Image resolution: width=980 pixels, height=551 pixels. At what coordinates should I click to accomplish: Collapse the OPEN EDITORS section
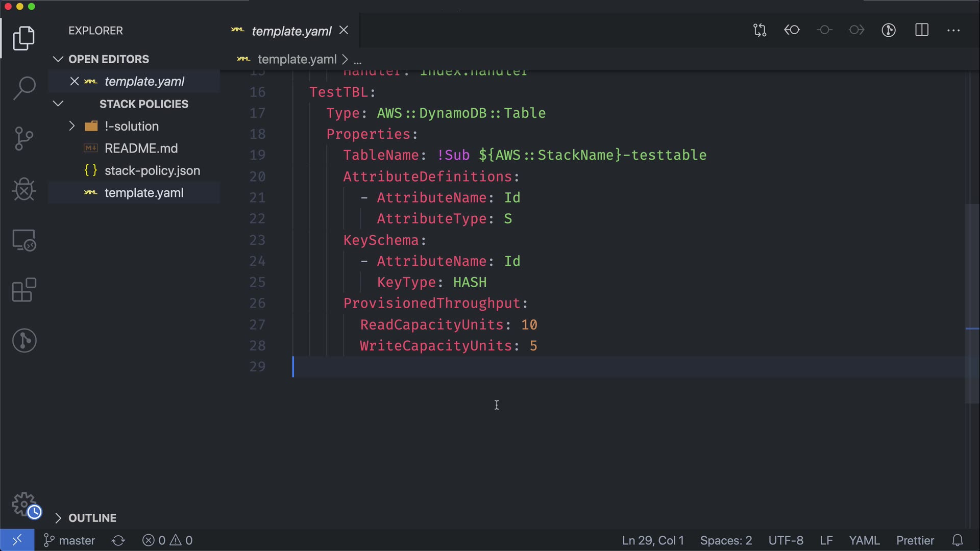click(58, 59)
